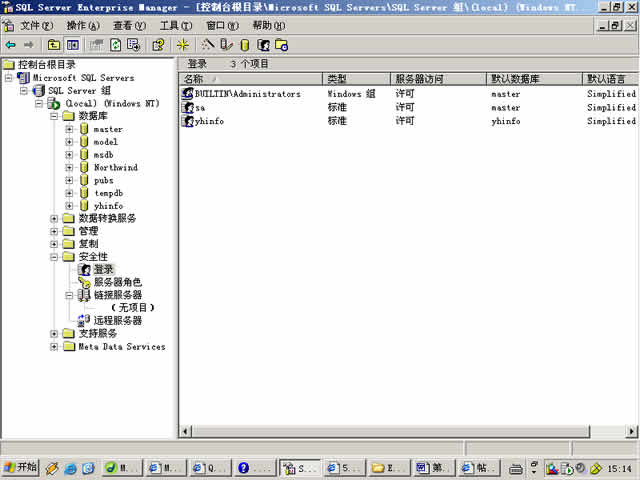Viewport: 640px width, 480px height.
Task: Click the Up one level folder icon
Action: coord(54,45)
